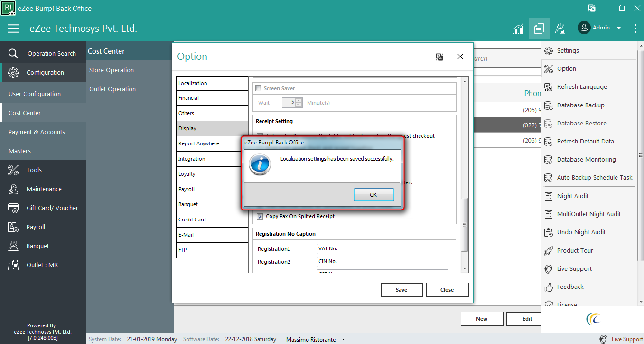
Task: Click the Save button in Option dialog
Action: tap(401, 290)
